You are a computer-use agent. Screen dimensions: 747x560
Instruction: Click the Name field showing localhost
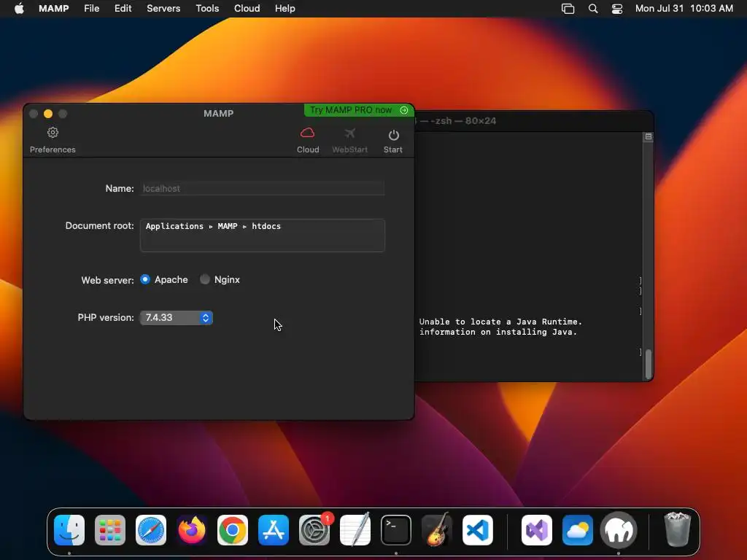point(262,189)
